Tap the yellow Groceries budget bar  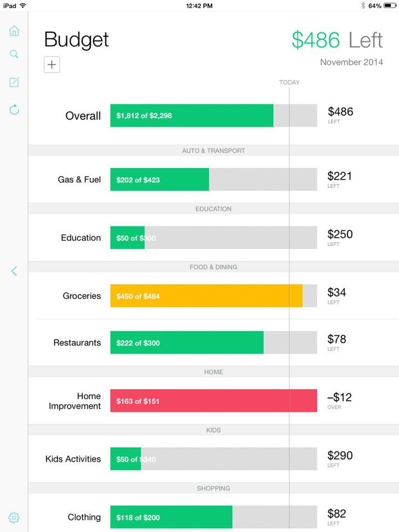pos(206,296)
